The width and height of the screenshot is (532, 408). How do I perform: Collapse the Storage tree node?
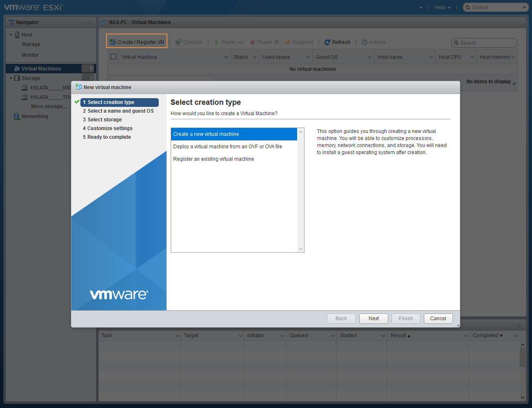point(11,78)
